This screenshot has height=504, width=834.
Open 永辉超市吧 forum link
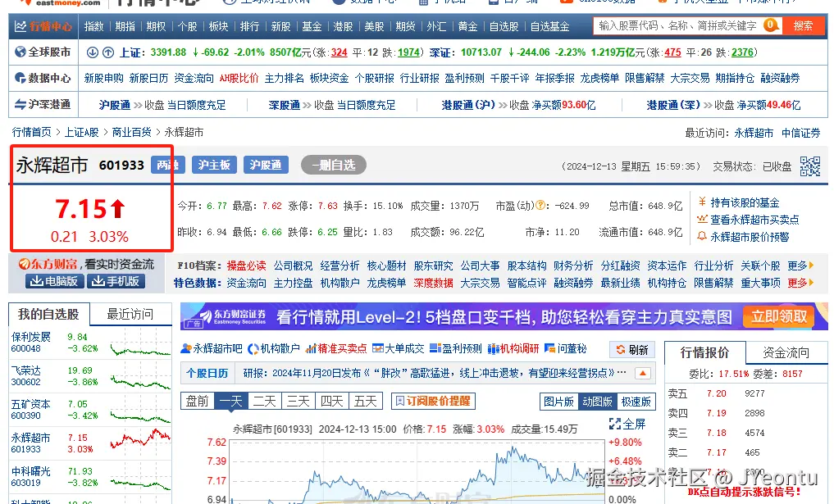click(211, 349)
